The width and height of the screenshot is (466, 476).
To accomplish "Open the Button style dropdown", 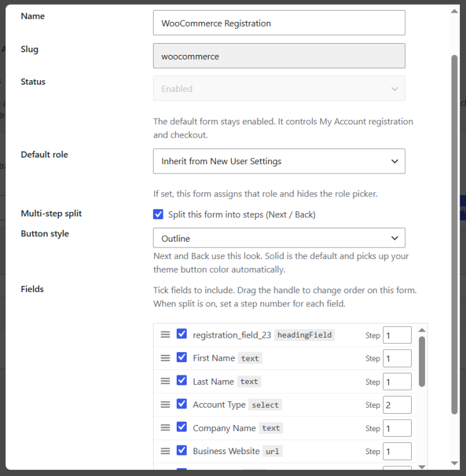I will point(279,238).
